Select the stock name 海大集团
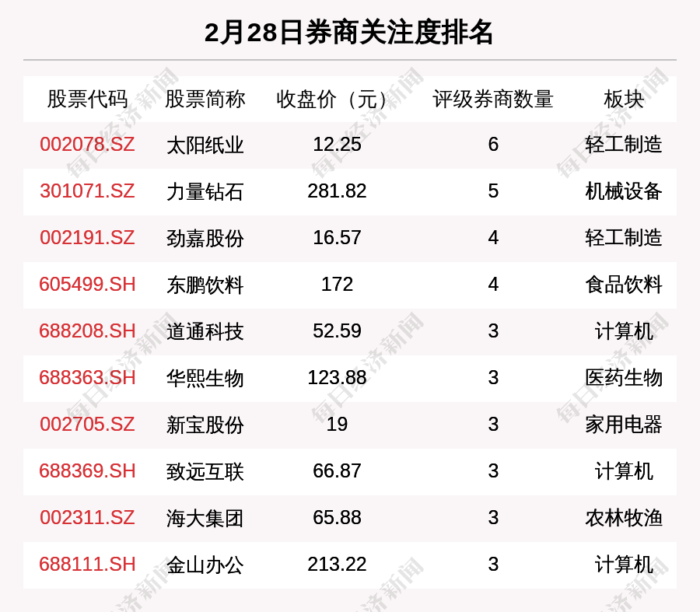 tap(205, 519)
